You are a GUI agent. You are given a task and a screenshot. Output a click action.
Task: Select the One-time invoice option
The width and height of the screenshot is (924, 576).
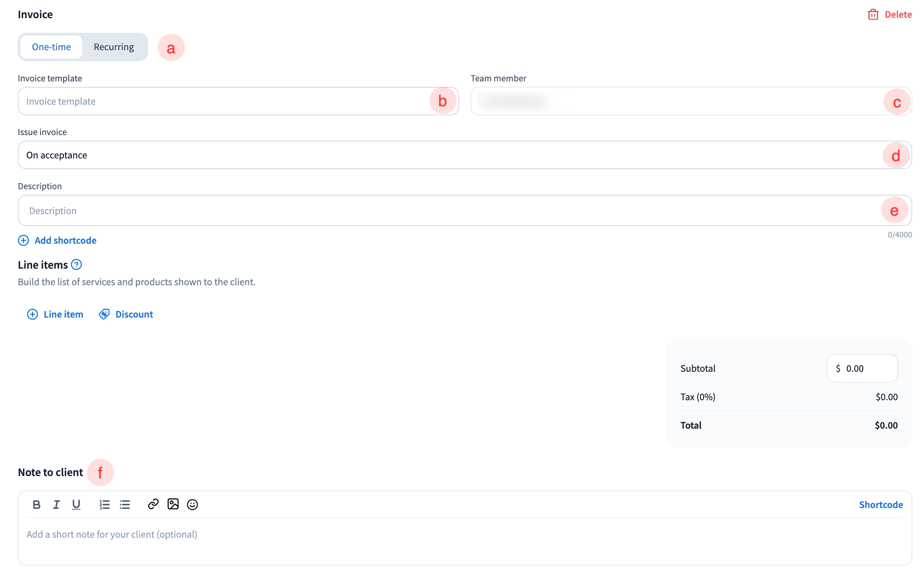(51, 47)
